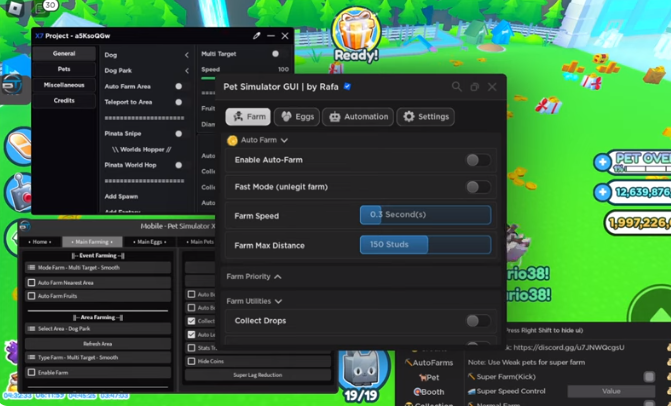Switch to Home tab in Mobile window
Viewport: 671px width, 406px height.
tap(40, 242)
